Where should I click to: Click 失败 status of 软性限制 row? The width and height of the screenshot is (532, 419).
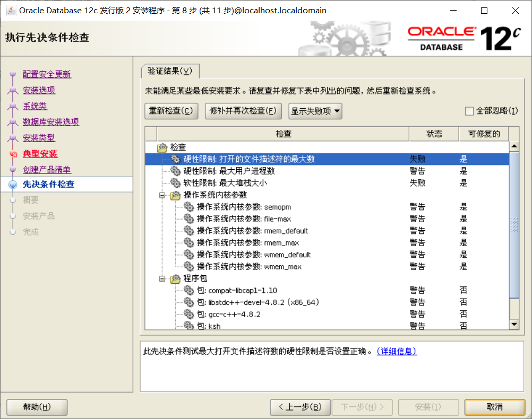[417, 183]
